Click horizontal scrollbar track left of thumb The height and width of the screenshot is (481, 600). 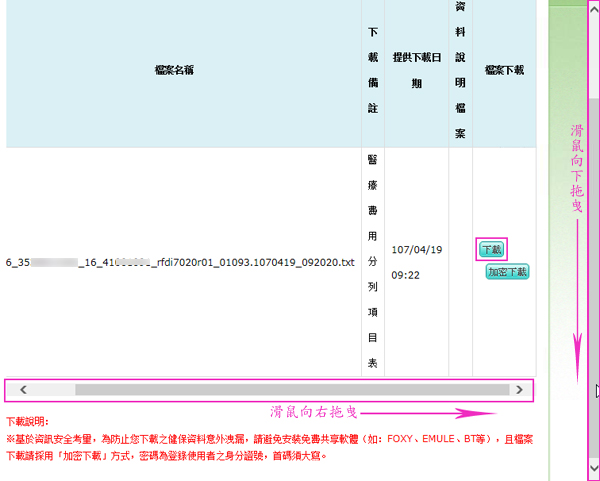click(55, 389)
